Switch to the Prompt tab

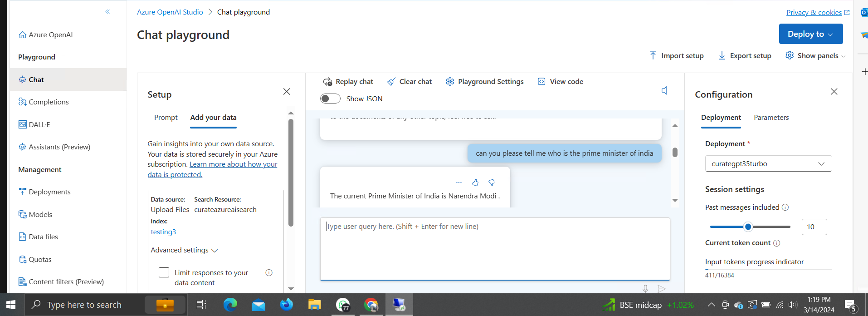pyautogui.click(x=166, y=118)
